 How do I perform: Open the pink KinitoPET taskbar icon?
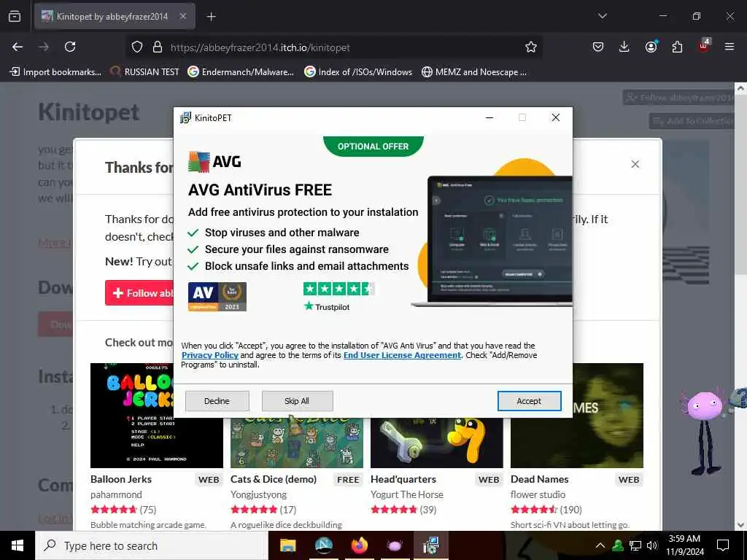pyautogui.click(x=395, y=545)
